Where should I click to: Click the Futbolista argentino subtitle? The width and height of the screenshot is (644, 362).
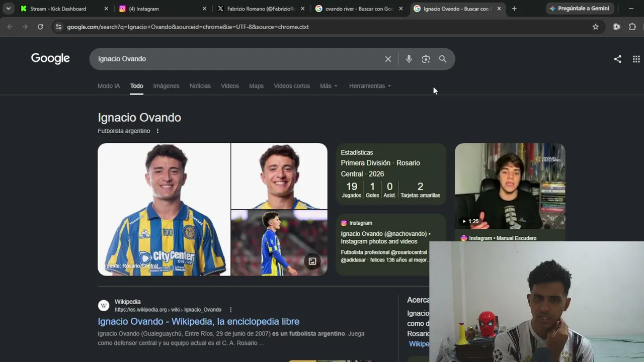124,131
